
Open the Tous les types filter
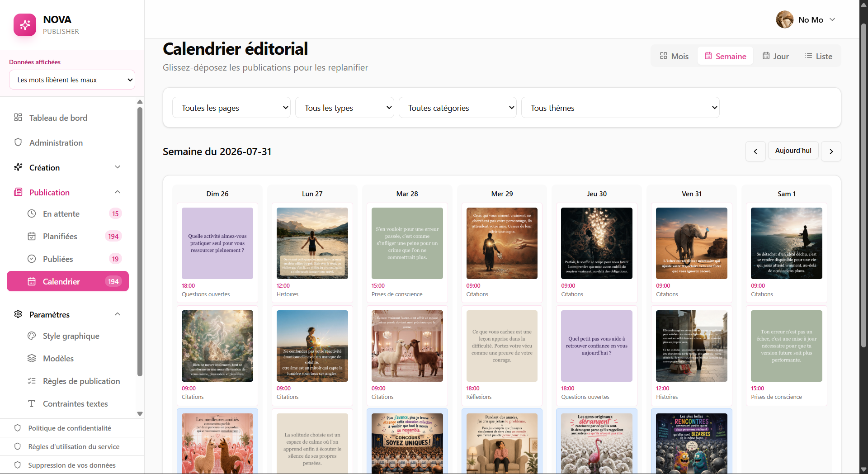tap(344, 108)
